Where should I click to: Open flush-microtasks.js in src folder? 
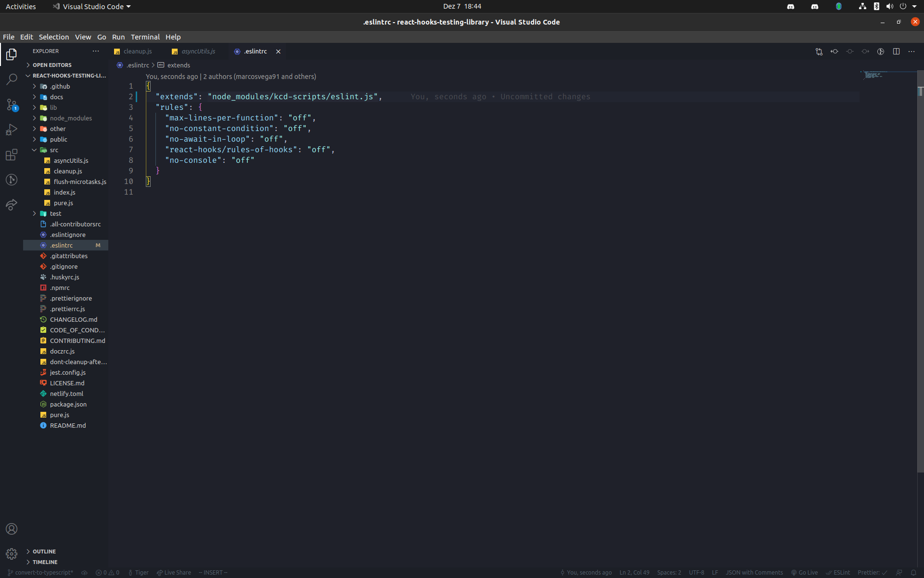(x=65, y=182)
